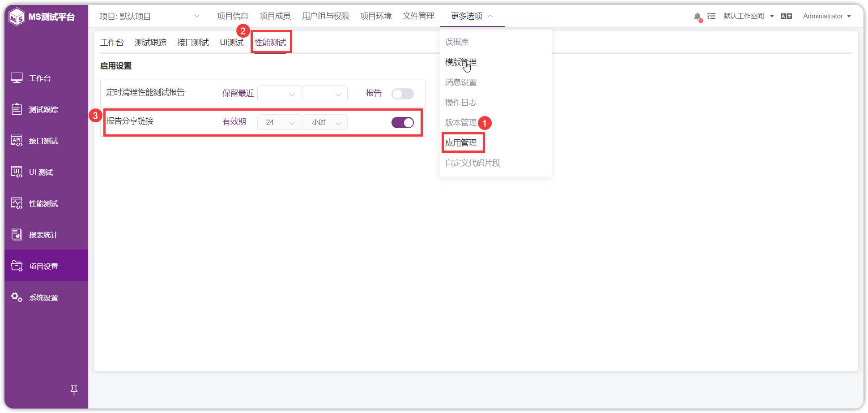Select 项目设置 in the sidebar
The image size is (868, 413).
tap(46, 266)
